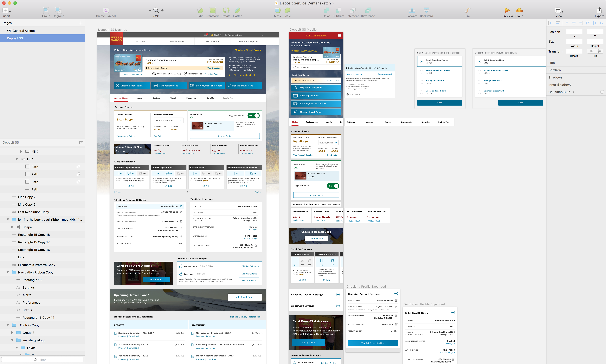
Task: Collapse the Navigation Ribbon Copy group
Action: (8, 272)
